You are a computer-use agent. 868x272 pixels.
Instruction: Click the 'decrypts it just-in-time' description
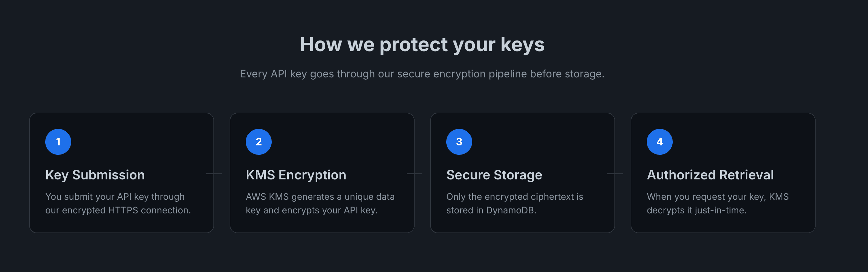(x=717, y=203)
